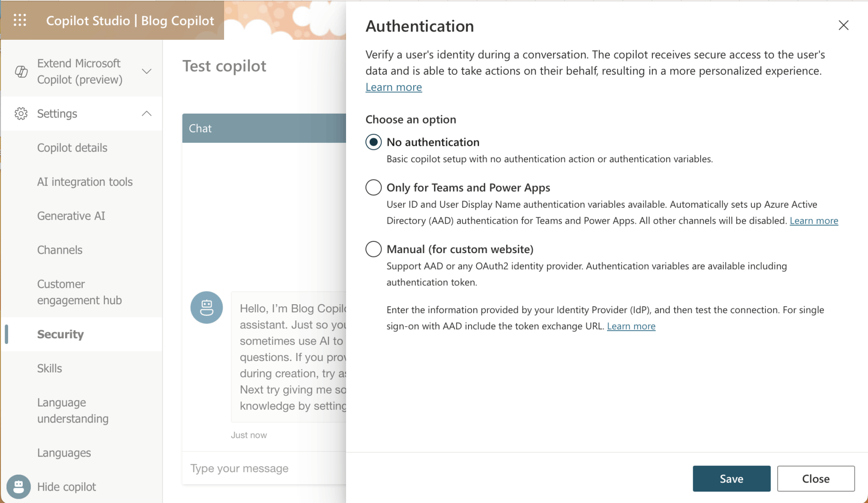Open Learn more link about token exchange URL
Image resolution: width=868 pixels, height=503 pixels.
pos(631,326)
